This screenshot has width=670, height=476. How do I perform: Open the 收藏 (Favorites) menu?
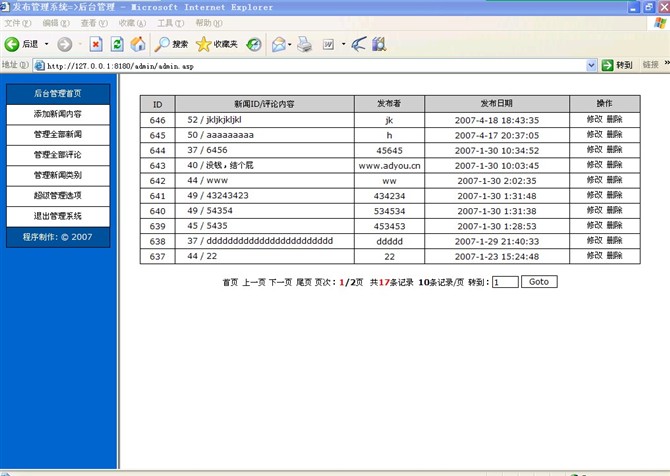(x=132, y=23)
